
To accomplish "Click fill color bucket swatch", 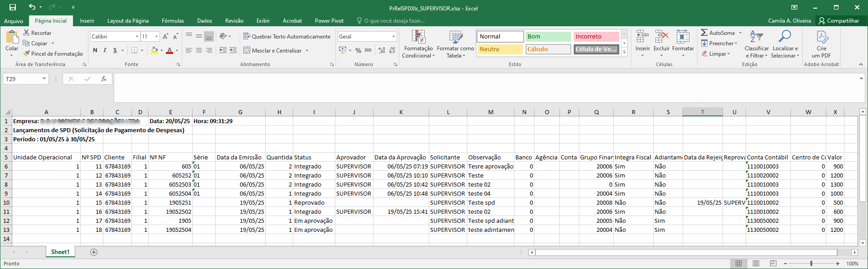I will pos(154,50).
